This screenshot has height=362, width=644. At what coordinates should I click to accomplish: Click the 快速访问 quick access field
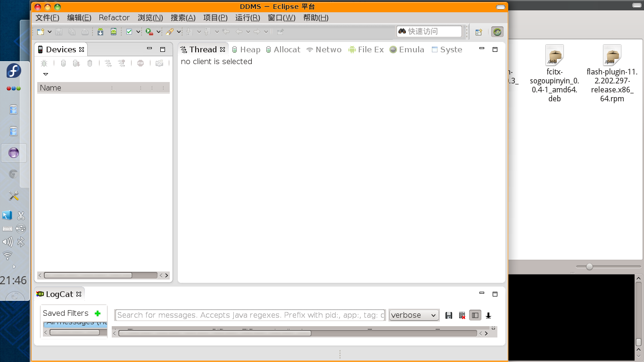pos(429,31)
